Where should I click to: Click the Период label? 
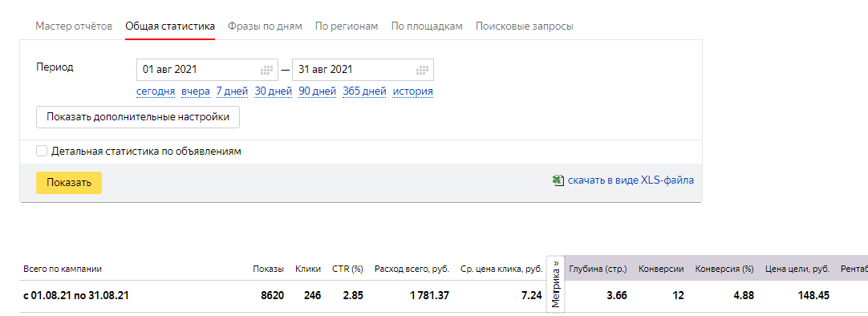coord(55,67)
